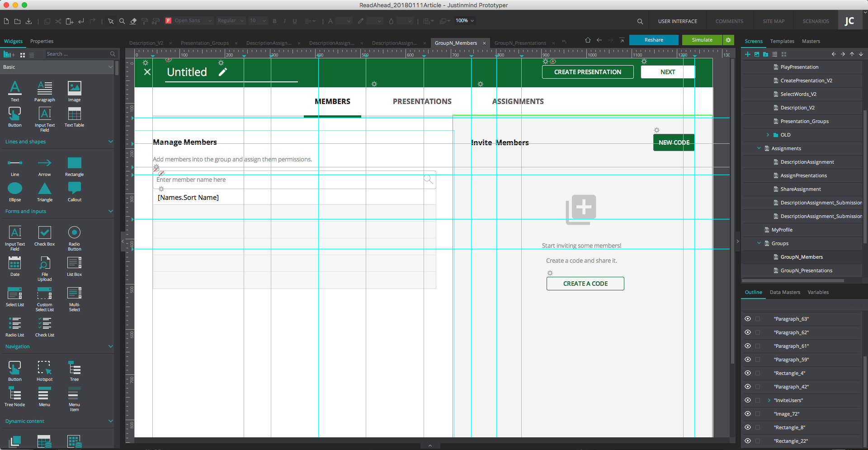Add a new screen with plus icon
868x450 pixels.
click(748, 54)
